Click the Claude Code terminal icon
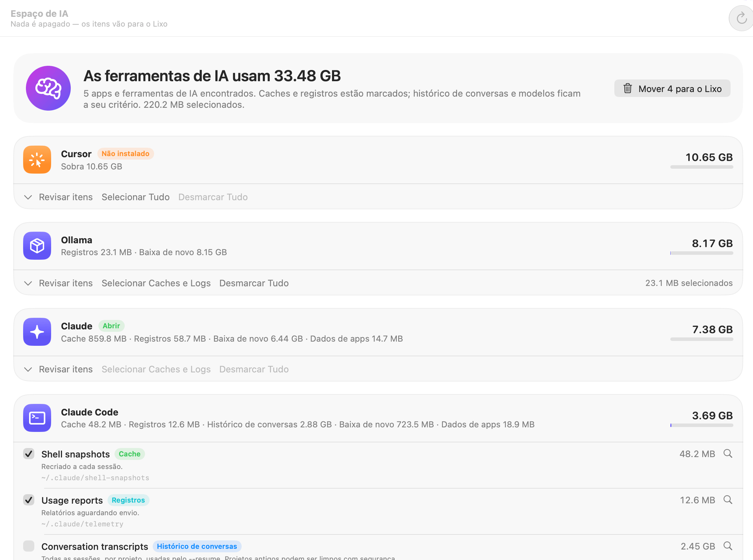 pos(37,418)
